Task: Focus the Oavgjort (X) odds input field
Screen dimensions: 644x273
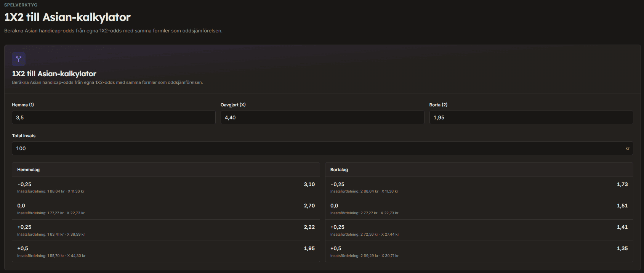Action: [x=322, y=117]
